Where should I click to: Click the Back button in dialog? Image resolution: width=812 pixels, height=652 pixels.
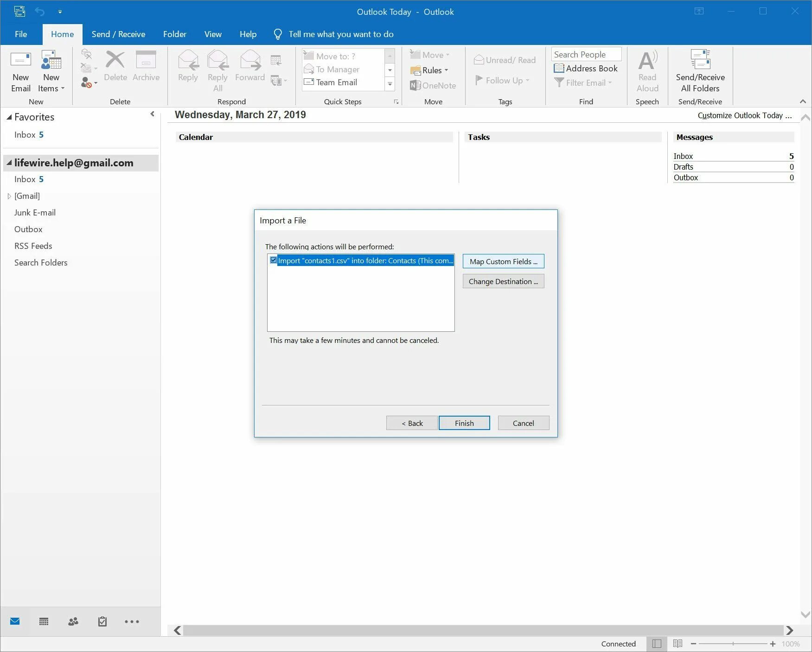pos(412,423)
